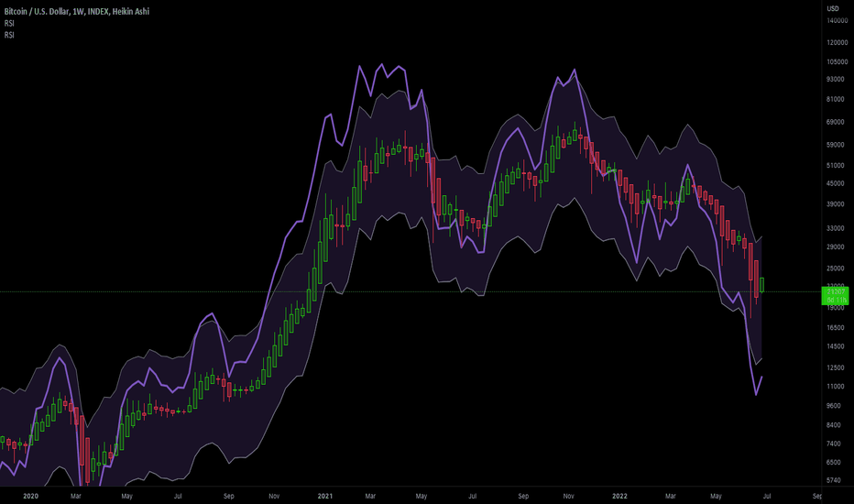Click the 5740 price axis label
854x504 pixels.
click(834, 480)
